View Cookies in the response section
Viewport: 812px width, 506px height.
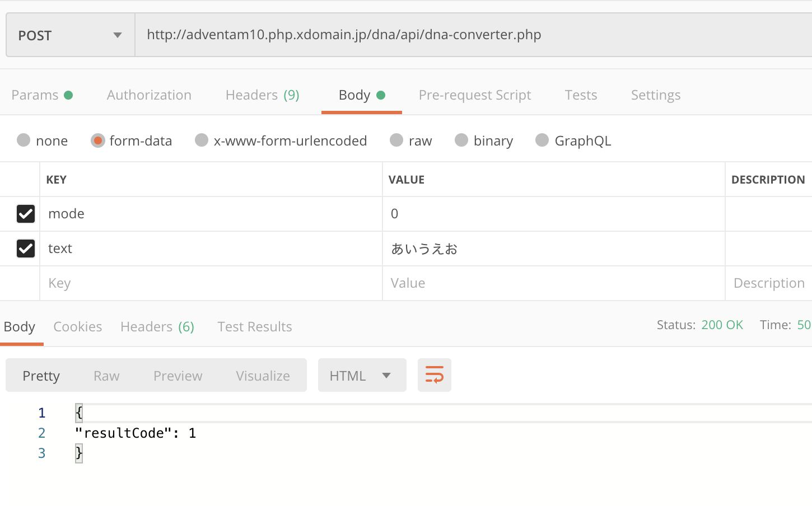click(x=77, y=326)
